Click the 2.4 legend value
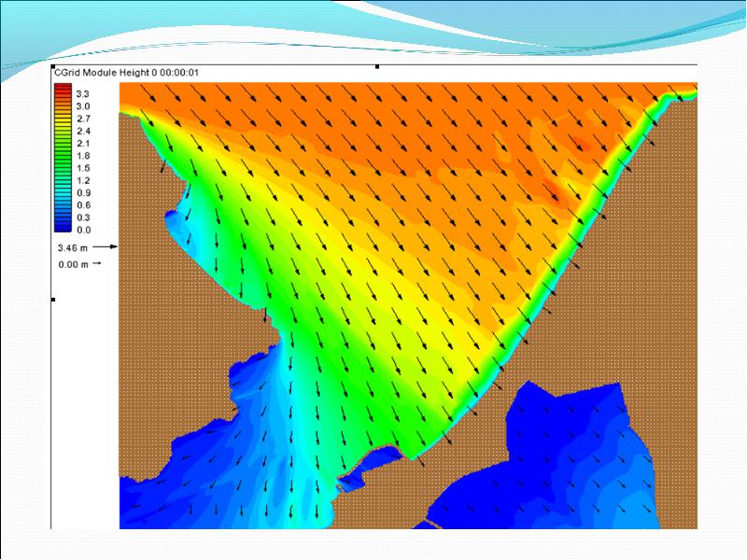This screenshot has width=747, height=560. click(x=83, y=131)
